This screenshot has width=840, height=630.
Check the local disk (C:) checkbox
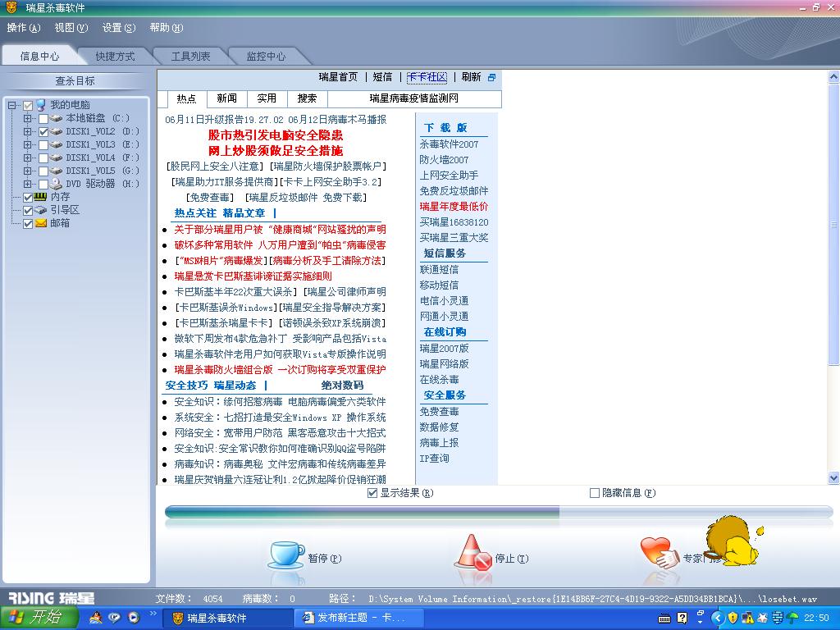point(43,118)
